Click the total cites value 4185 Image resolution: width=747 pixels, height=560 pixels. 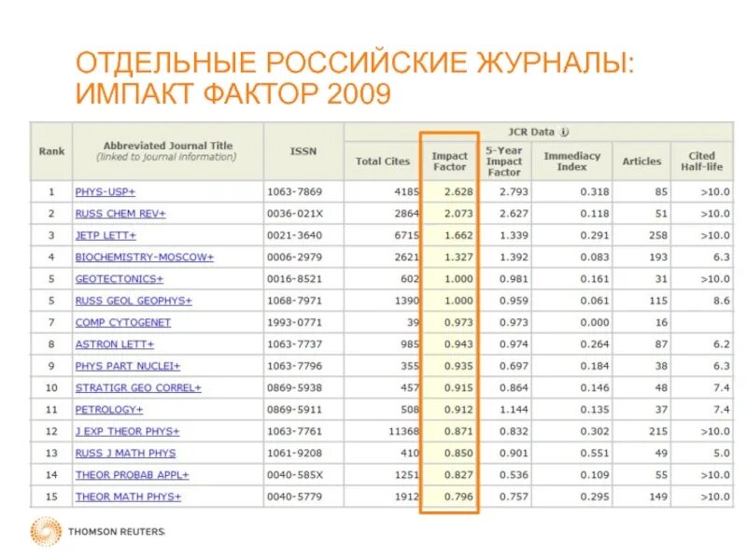pyautogui.click(x=407, y=192)
